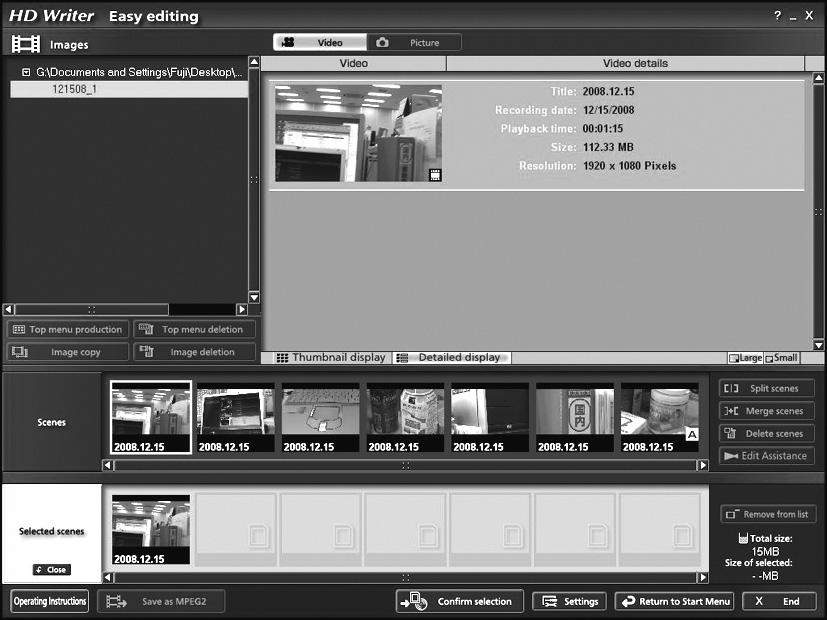Switch to the Picture tab

point(414,42)
